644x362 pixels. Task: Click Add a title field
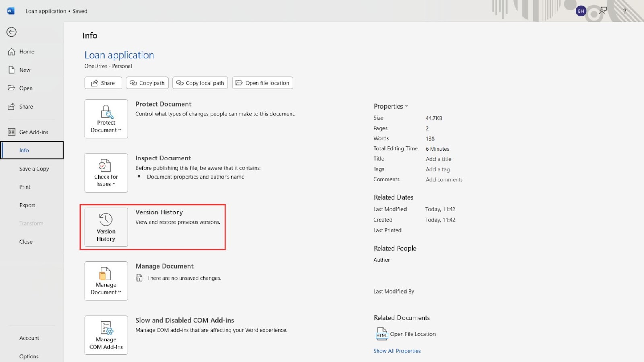tap(438, 159)
